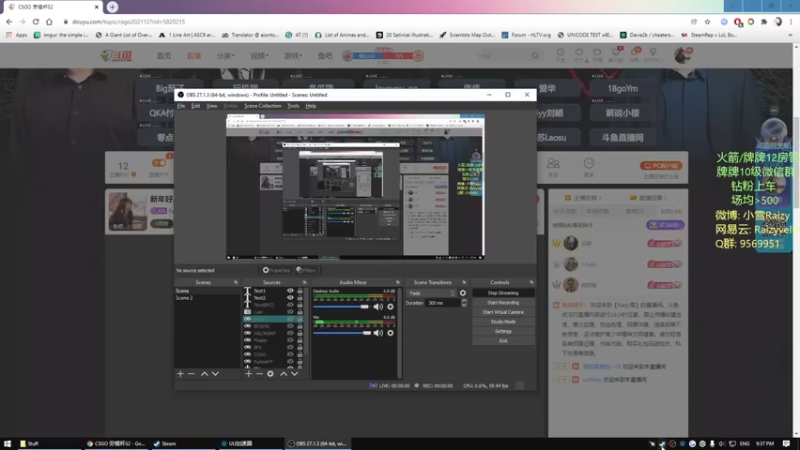Image resolution: width=800 pixels, height=450 pixels.
Task: Adjust the Desktop Audio volume slider
Action: click(x=341, y=307)
